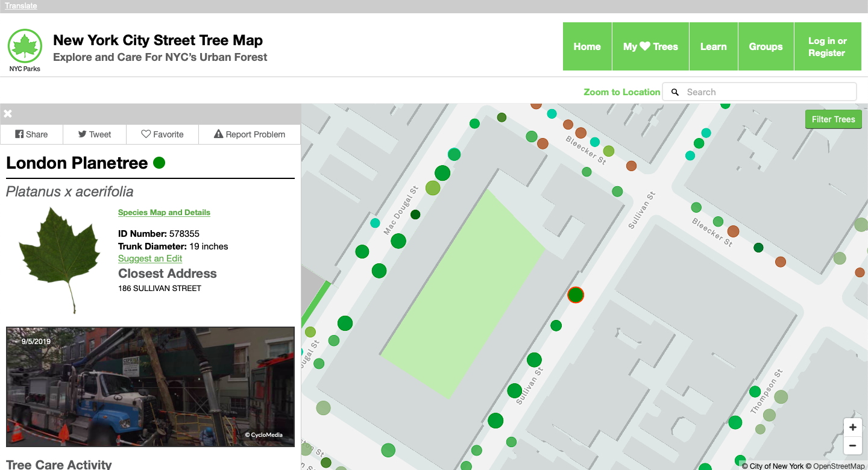Click the Translate link

[21, 5]
